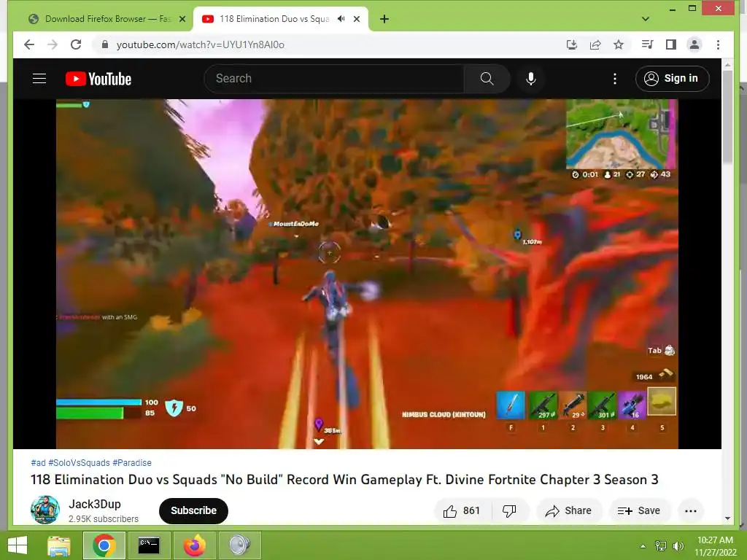Open a new browser tab
This screenshot has width=747, height=560.
point(384,19)
